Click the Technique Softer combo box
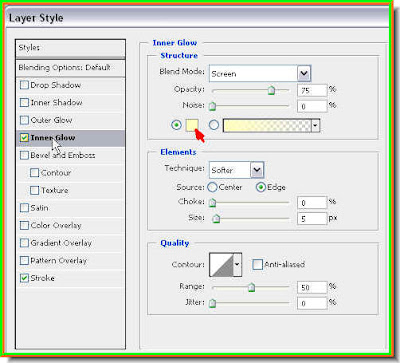The width and height of the screenshot is (400, 363). pyautogui.click(x=236, y=170)
